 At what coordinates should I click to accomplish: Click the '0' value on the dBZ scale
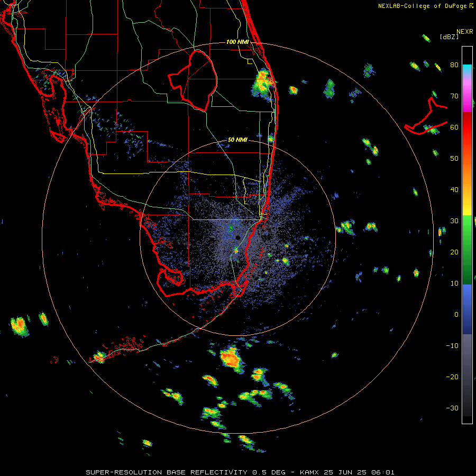point(456,315)
